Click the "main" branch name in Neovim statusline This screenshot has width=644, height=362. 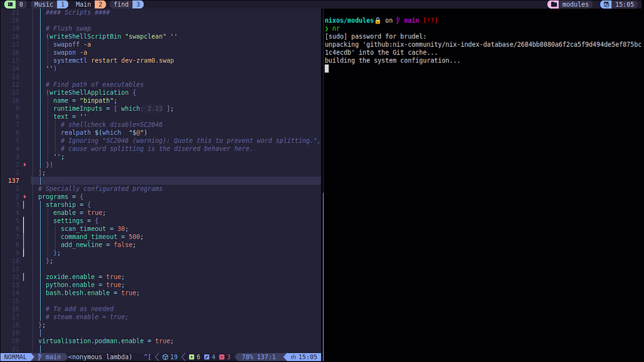point(53,357)
